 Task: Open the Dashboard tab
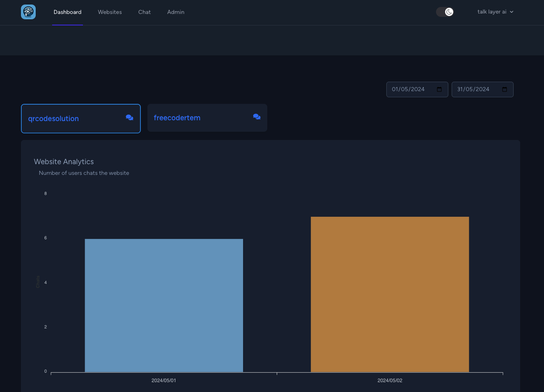coord(67,12)
